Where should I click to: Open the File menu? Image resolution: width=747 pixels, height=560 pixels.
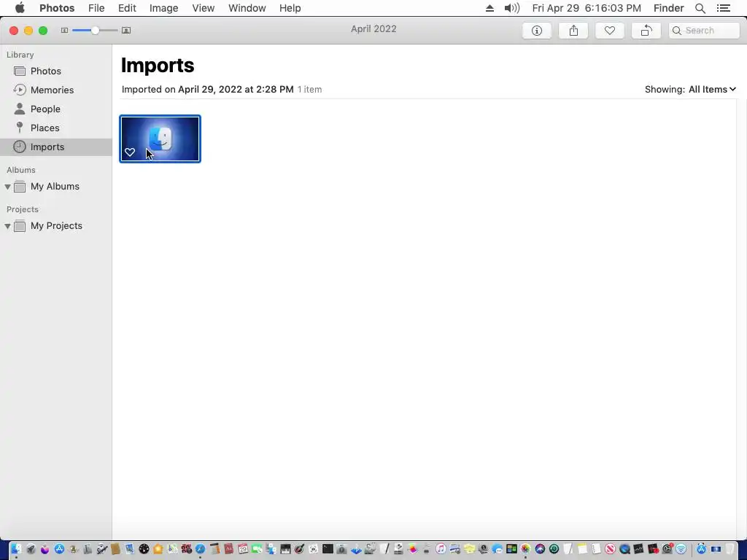tap(96, 8)
